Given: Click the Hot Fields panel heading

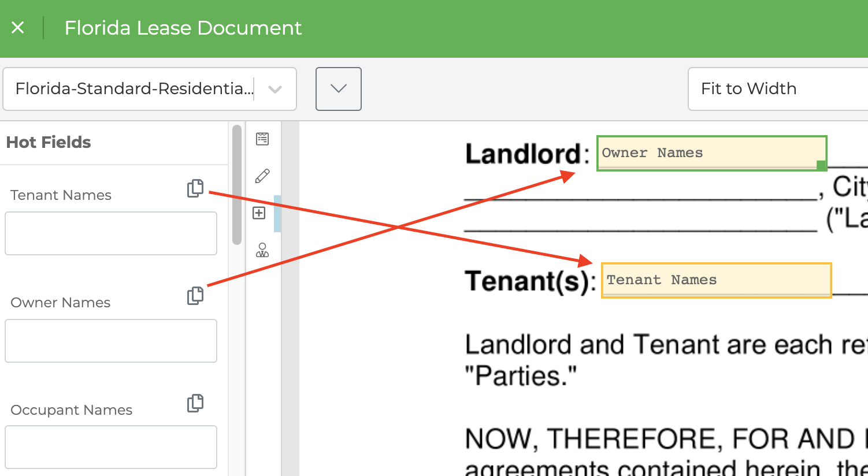Looking at the screenshot, I should point(48,142).
